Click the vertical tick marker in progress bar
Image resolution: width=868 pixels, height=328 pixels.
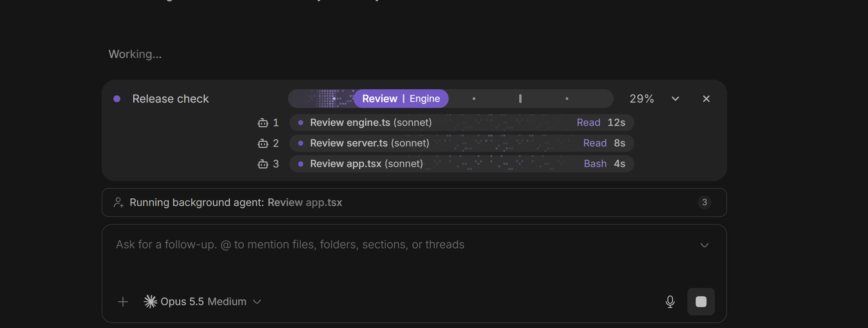pos(520,99)
